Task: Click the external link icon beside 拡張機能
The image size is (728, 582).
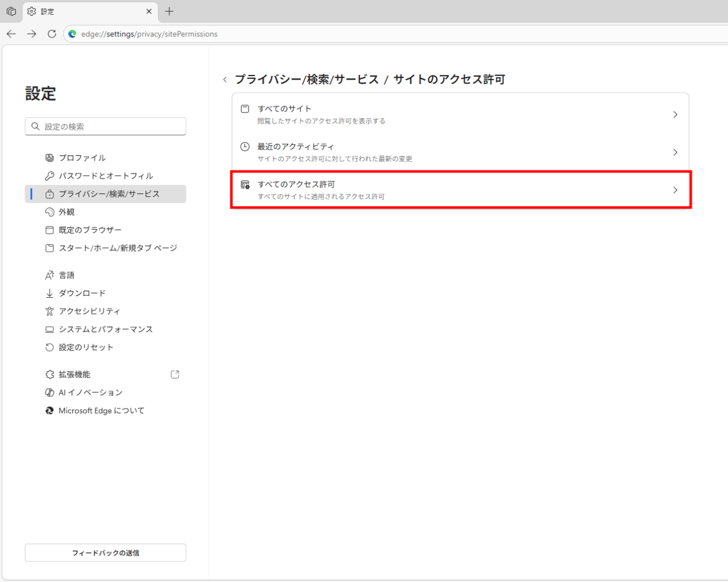Action: click(x=175, y=375)
